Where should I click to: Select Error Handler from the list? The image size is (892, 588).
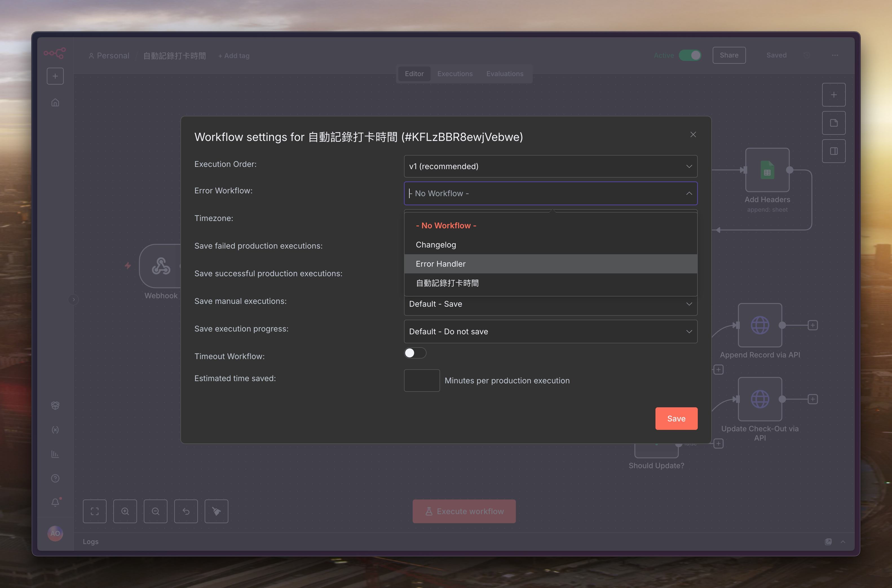441,264
